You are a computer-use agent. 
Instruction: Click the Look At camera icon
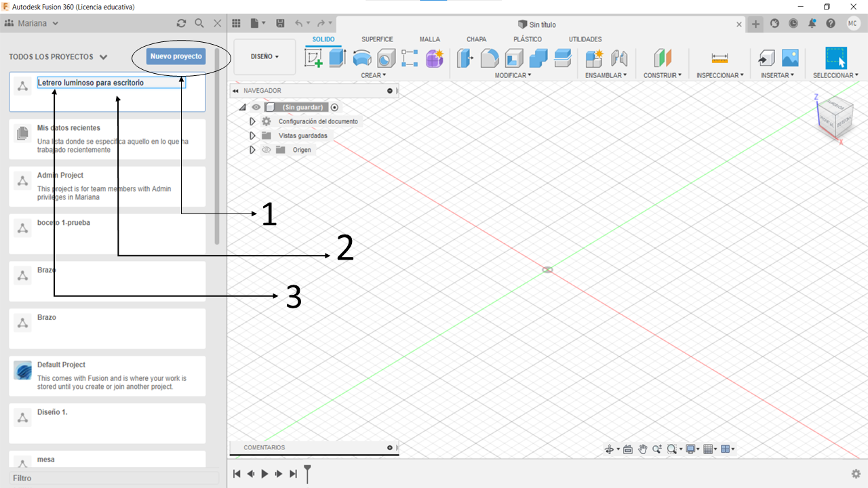(627, 449)
